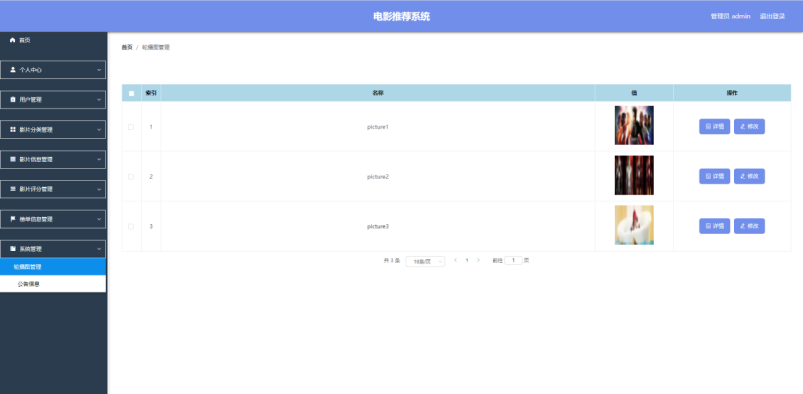The width and height of the screenshot is (803, 394).
Task: Click the list icon beside 影片评分管理
Action: [x=13, y=189]
